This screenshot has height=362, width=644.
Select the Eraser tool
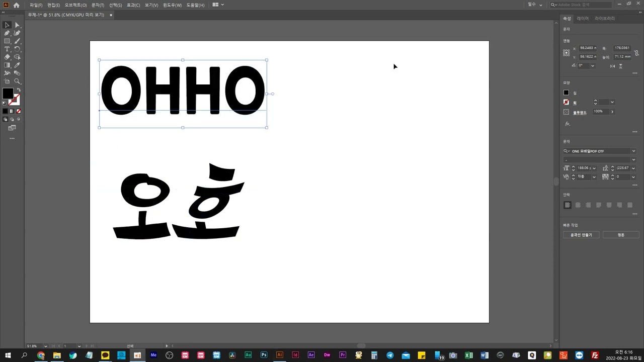click(7, 57)
